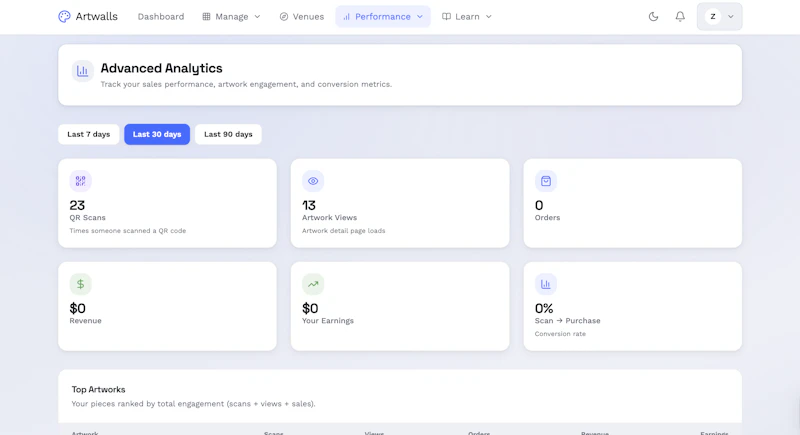Select the Last 30 days range
800x435 pixels.
[x=157, y=134]
